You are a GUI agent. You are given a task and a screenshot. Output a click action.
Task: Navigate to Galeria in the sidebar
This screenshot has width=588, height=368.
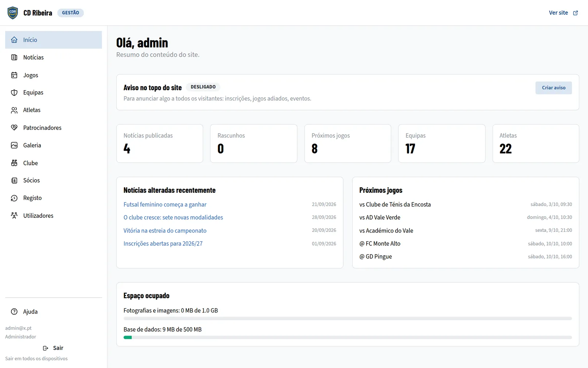click(x=53, y=145)
